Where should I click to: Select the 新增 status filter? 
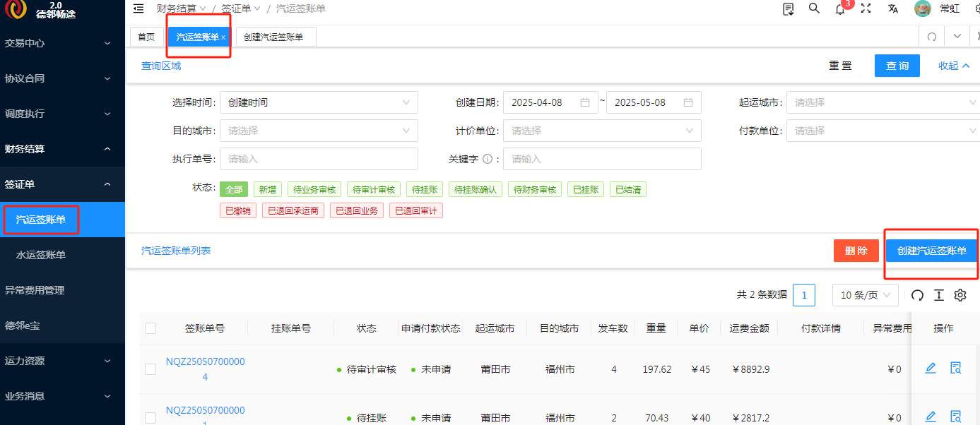click(268, 189)
